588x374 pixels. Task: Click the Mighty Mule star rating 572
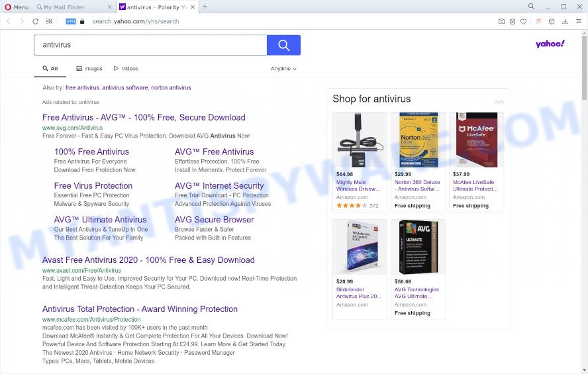pos(358,206)
